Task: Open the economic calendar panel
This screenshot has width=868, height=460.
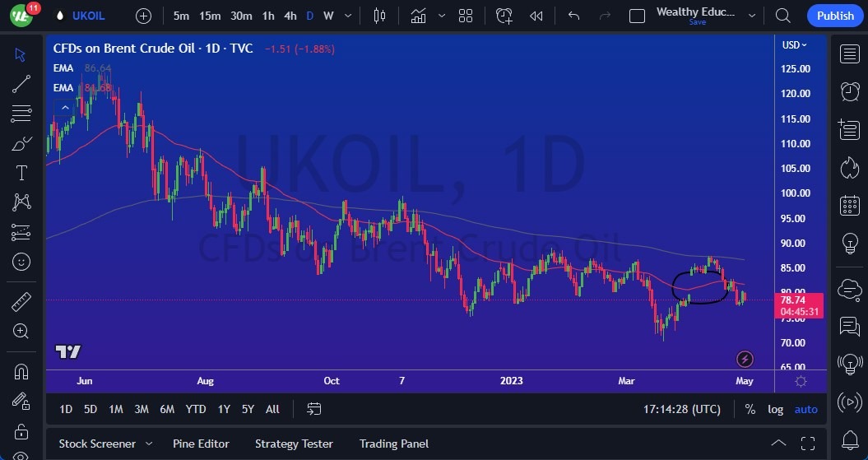Action: click(849, 206)
